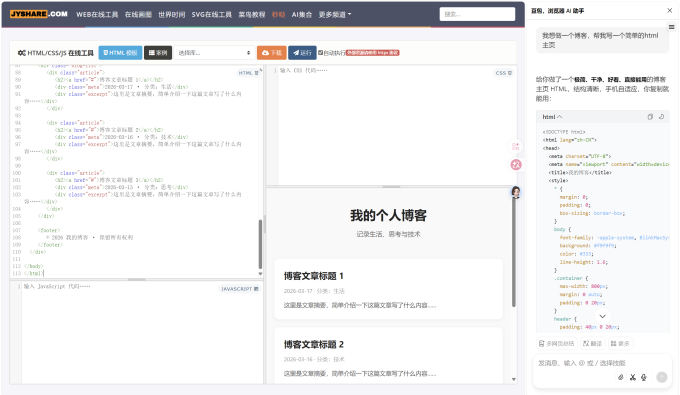Open the 菜鸟教程 nav link
The height and width of the screenshot is (395, 680).
point(252,14)
